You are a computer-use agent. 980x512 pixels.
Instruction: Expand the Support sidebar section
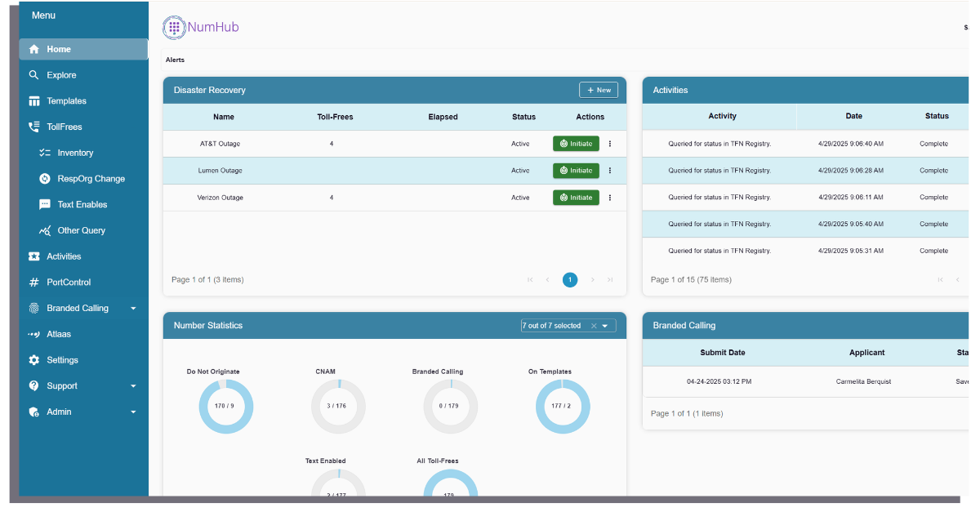tap(133, 385)
